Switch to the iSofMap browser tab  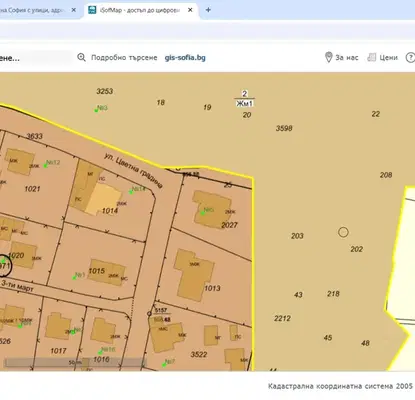pos(140,10)
